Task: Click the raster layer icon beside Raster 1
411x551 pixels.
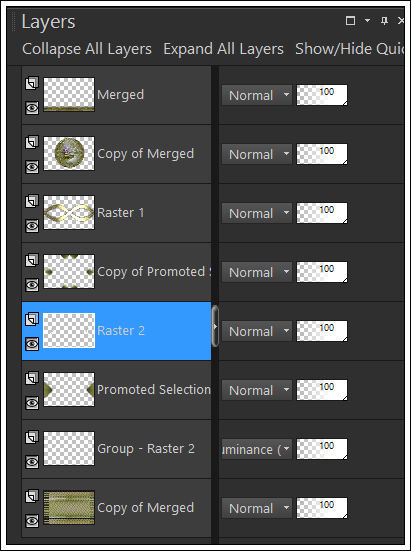Action: pos(32,202)
